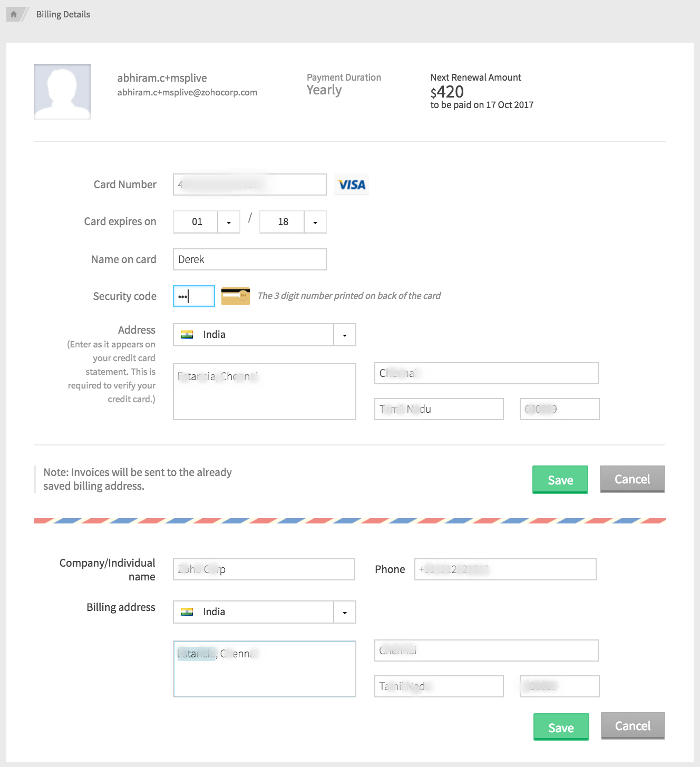Screen dimensions: 700x767
Task: Click the user profile avatar picture
Action: coord(62,92)
